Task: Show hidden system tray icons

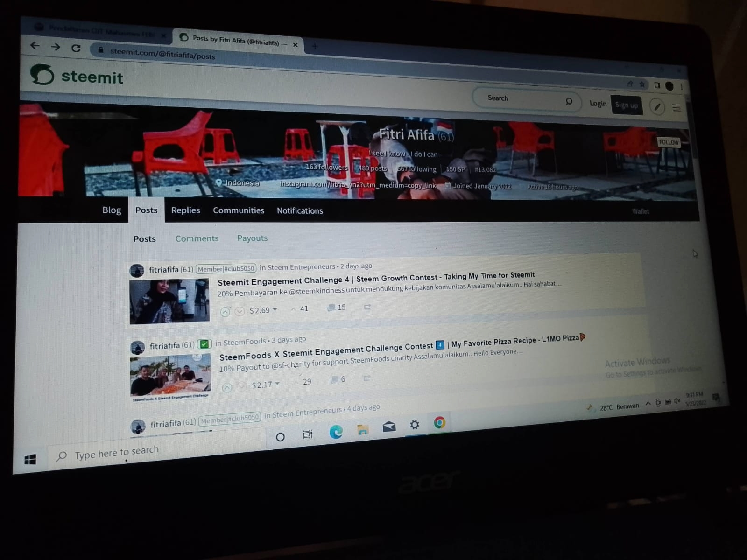Action: click(x=648, y=404)
